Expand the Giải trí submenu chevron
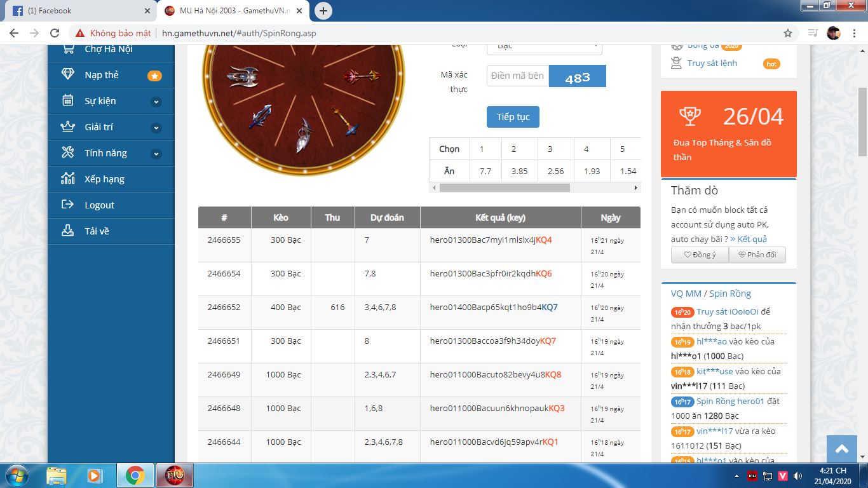Viewport: 868px width, 488px height. pos(156,128)
